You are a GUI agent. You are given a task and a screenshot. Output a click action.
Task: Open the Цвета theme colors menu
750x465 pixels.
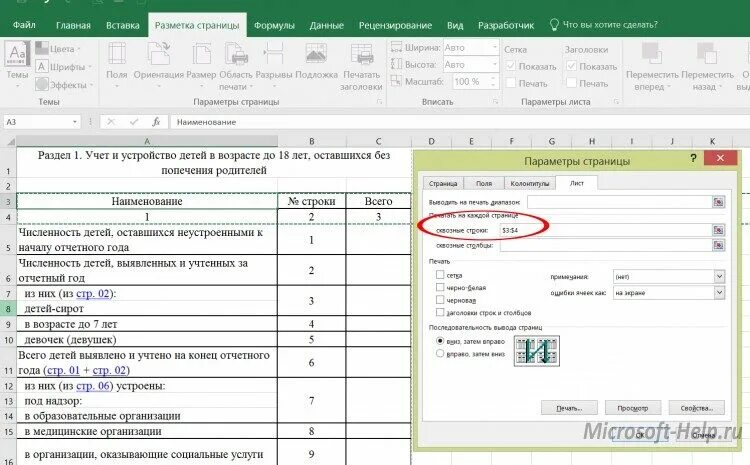pyautogui.click(x=57, y=49)
